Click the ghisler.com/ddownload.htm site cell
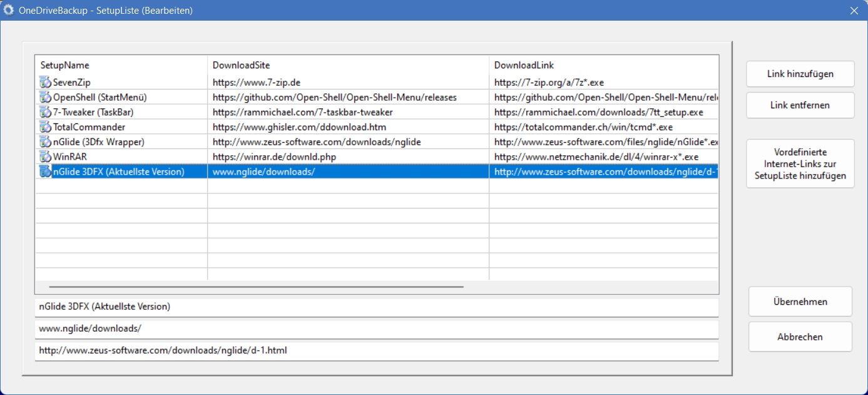Image resolution: width=868 pixels, height=395 pixels. coord(349,127)
